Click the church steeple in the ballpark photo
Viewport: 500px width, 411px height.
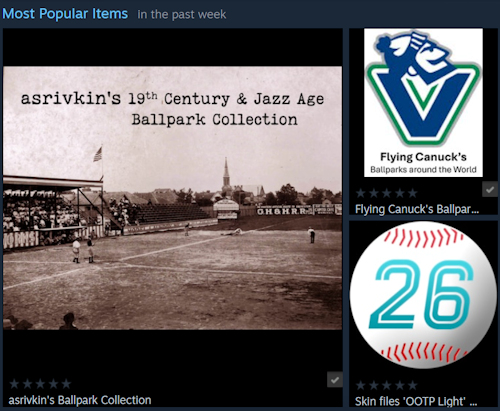(226, 175)
